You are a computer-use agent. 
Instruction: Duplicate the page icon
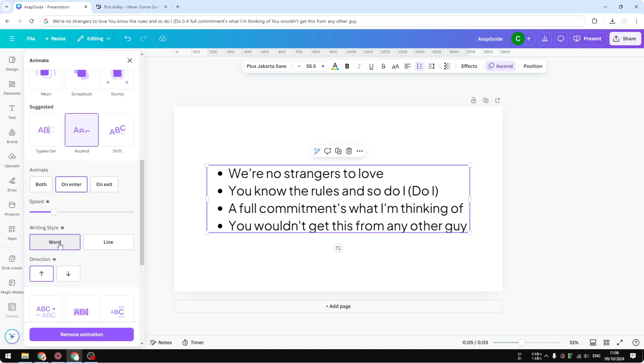pyautogui.click(x=485, y=100)
